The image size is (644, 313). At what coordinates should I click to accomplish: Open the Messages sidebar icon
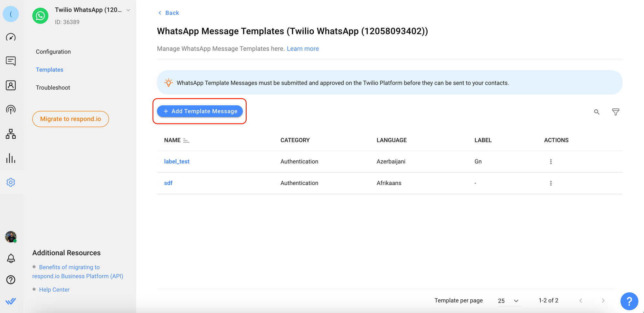(11, 61)
